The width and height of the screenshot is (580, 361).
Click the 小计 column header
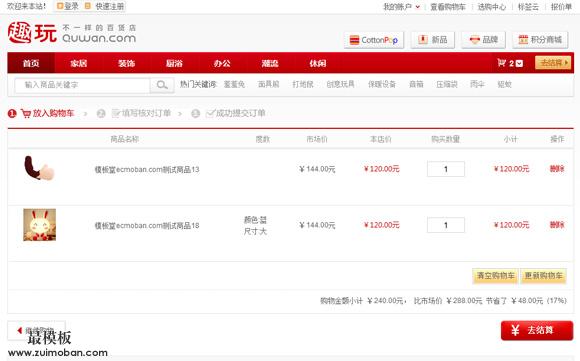click(x=510, y=139)
